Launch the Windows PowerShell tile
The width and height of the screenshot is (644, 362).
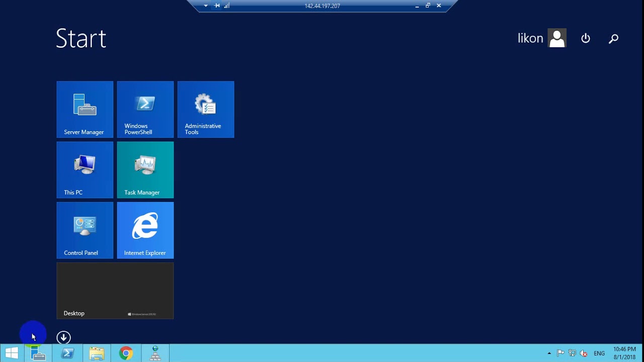click(x=145, y=110)
